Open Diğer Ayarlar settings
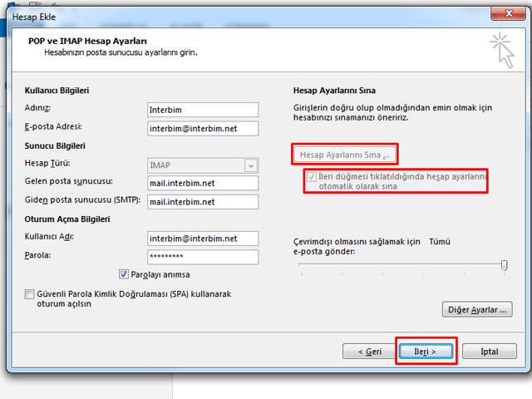532x399 pixels. tap(476, 310)
